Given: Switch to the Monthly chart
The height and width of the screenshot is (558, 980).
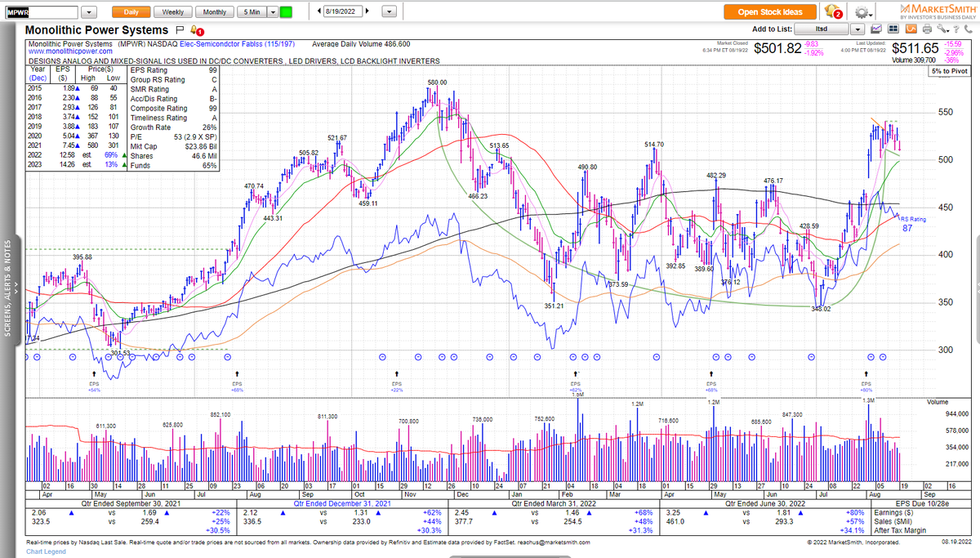Looking at the screenshot, I should click(215, 12).
